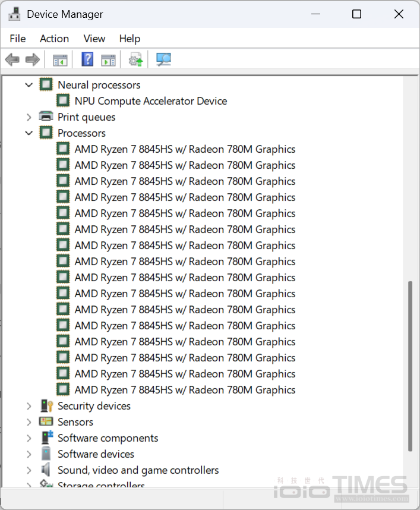The width and height of the screenshot is (420, 510).
Task: Toggle the Show/Hide Console Tree toolbar icon
Action: pos(60,59)
